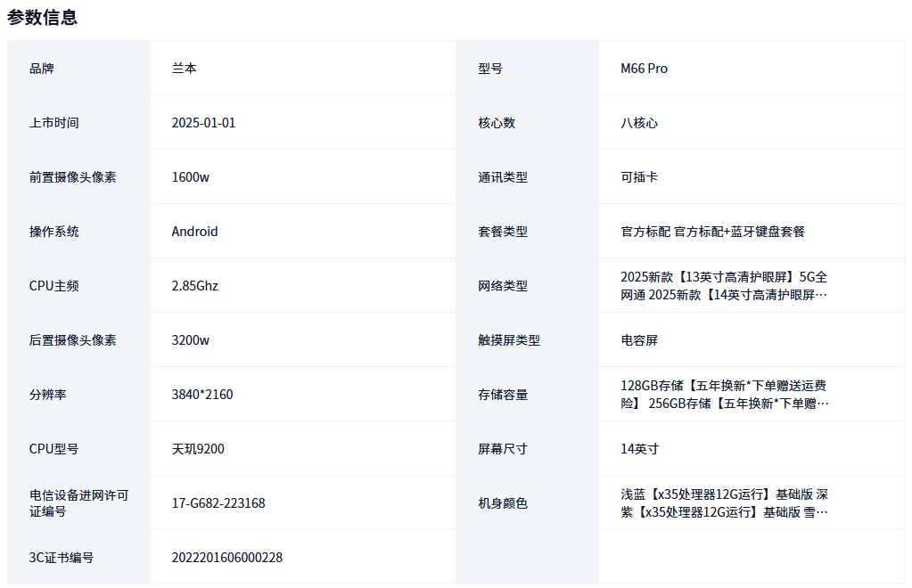Select the 后置摄像头像素 label
Screen dimensions: 912x588
[x=73, y=340]
